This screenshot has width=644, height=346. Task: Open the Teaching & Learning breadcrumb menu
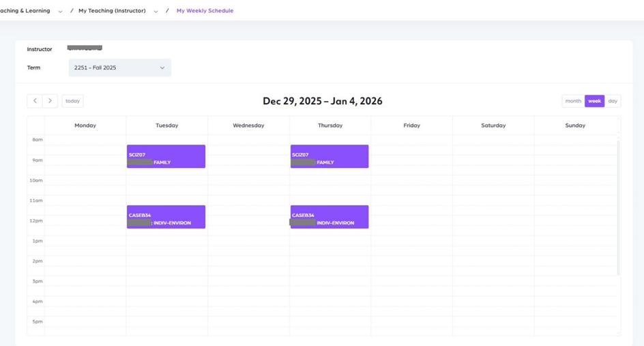(26, 11)
